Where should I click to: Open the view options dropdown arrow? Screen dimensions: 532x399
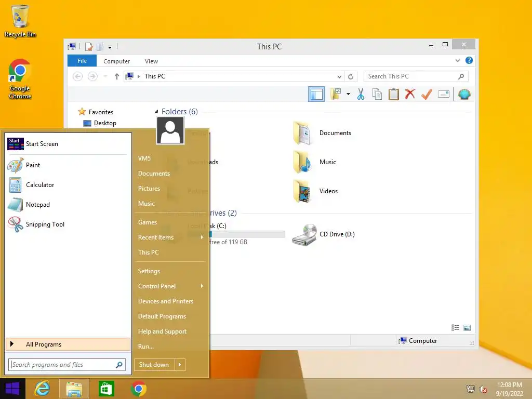[x=348, y=94]
